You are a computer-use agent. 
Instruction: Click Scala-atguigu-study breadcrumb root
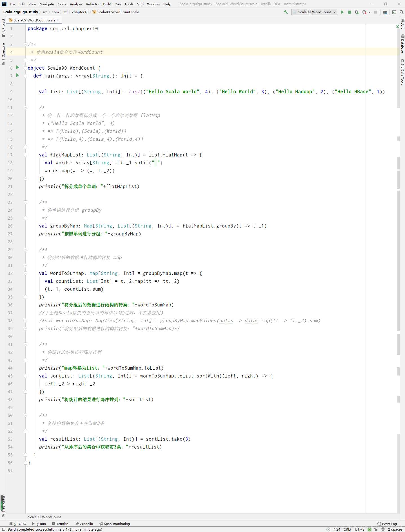(x=21, y=12)
